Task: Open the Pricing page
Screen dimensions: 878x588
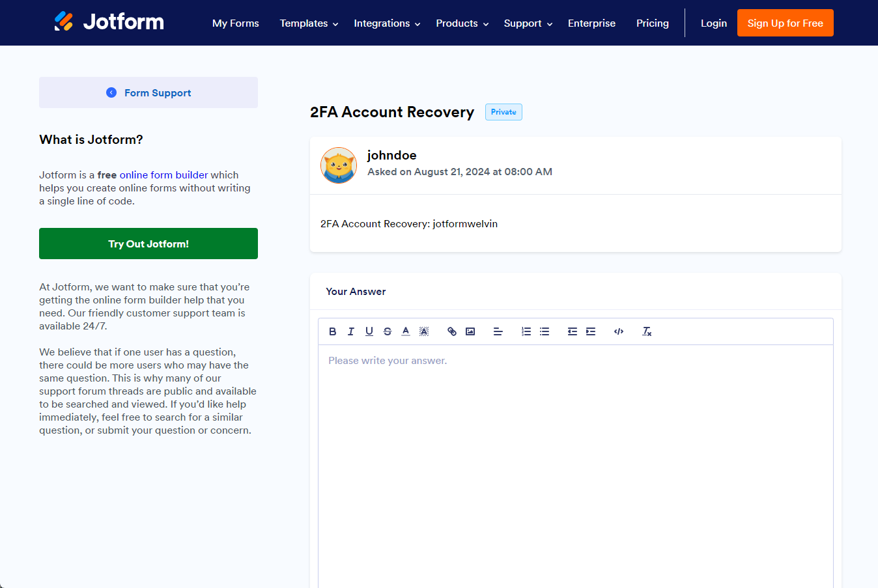Action: point(653,23)
